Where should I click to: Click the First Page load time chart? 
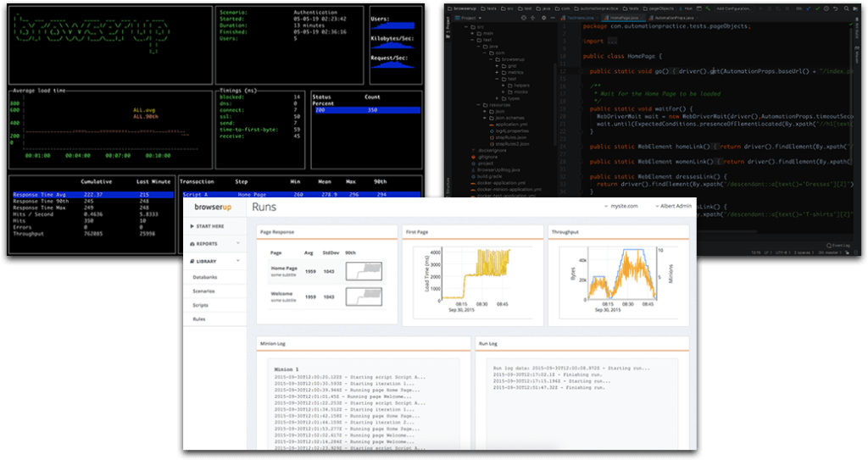click(x=472, y=281)
